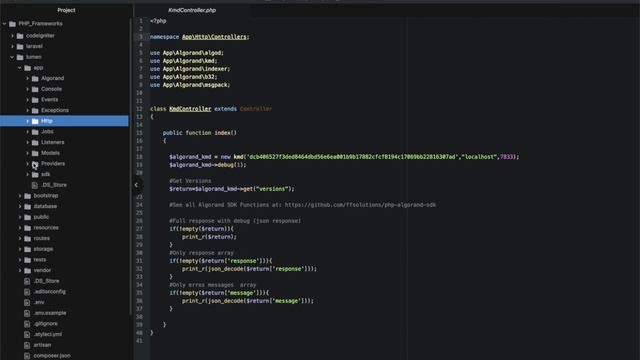The height and width of the screenshot is (360, 640).
Task: Click the .gitignore file icon
Action: pyautogui.click(x=27, y=324)
